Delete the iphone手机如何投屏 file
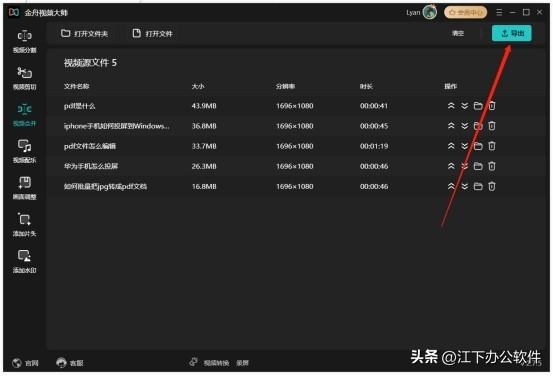 [492, 126]
